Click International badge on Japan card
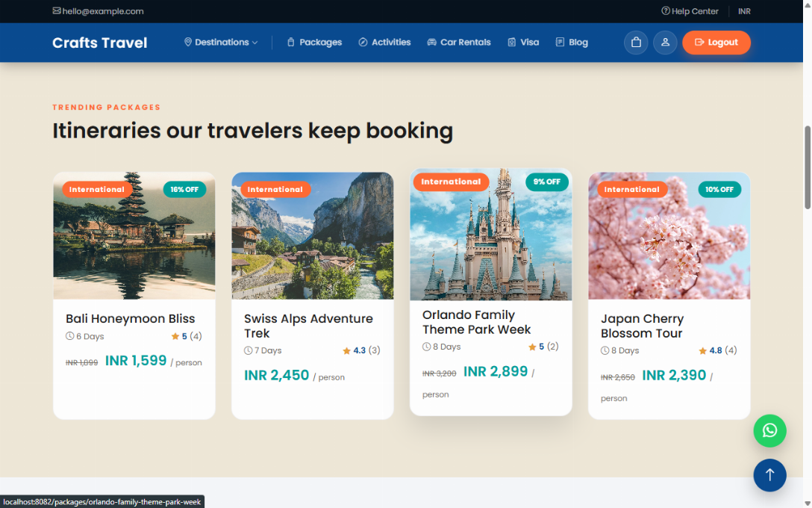Viewport: 812px width, 508px height. tap(632, 189)
